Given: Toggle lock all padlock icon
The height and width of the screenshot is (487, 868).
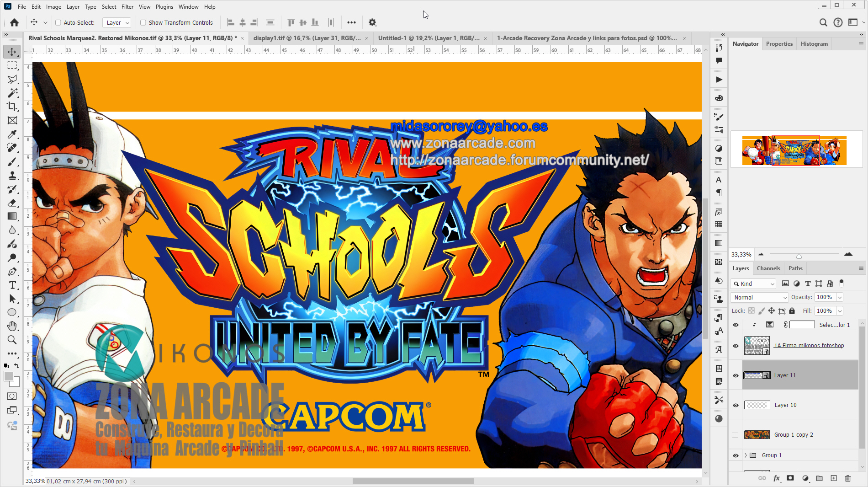Looking at the screenshot, I should tap(792, 311).
